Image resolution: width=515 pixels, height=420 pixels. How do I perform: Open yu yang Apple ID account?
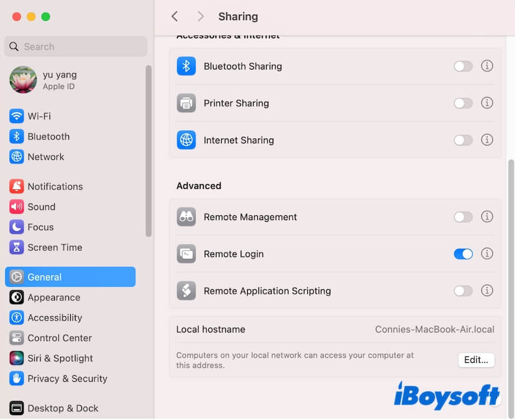coord(59,80)
